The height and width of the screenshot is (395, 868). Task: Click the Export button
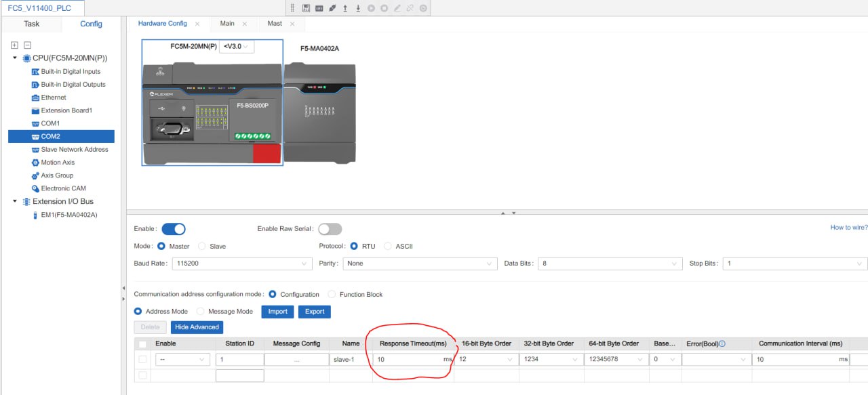pos(315,312)
